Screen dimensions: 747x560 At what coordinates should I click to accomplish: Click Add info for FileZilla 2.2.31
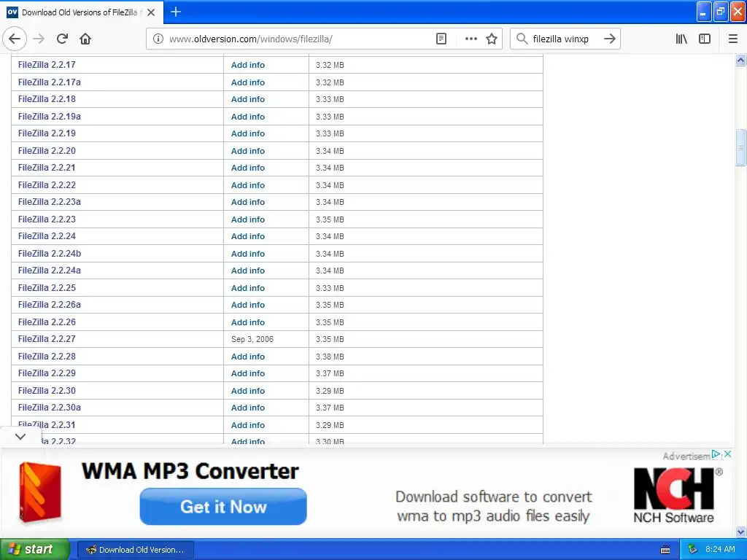tap(248, 425)
